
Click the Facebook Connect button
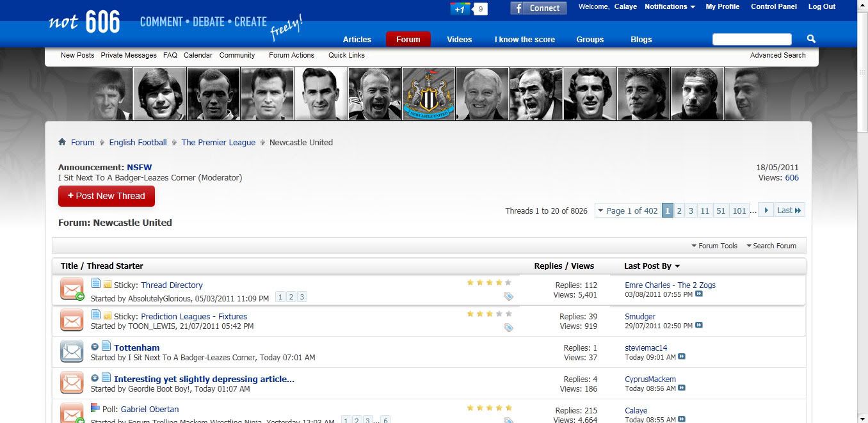538,8
